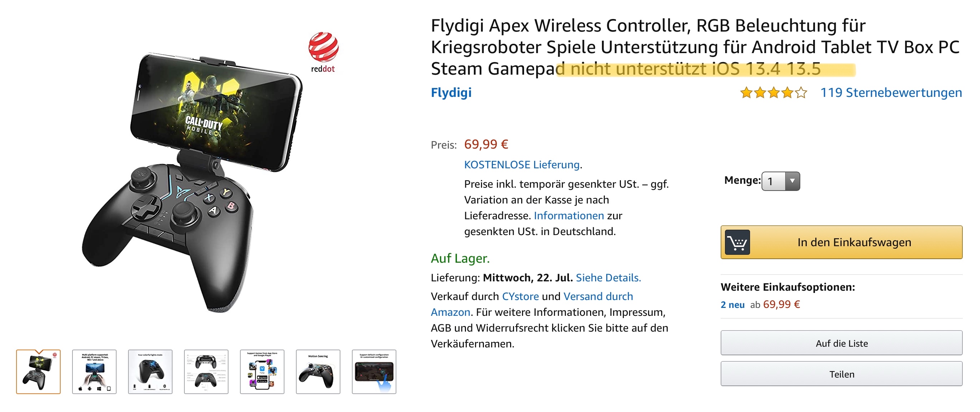Screen dimensions: 980x412
Task: Open the Flydigi brand link
Action: pyautogui.click(x=451, y=93)
